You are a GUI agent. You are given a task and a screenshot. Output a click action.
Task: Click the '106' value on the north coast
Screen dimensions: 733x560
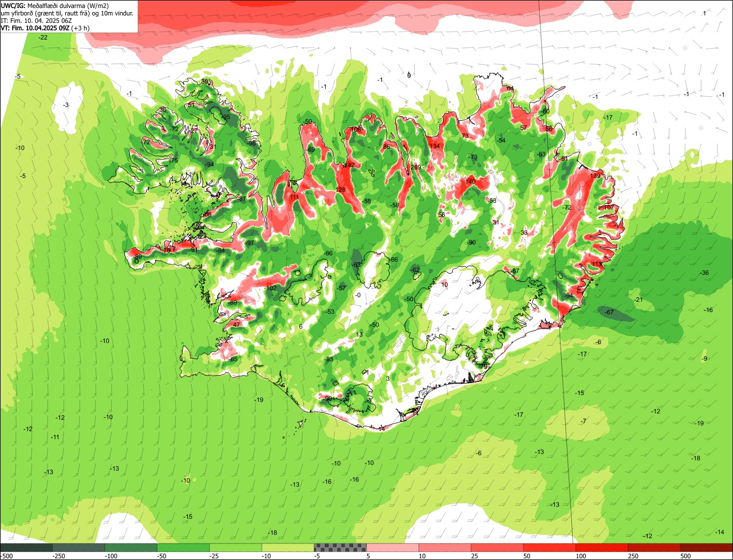pos(356,129)
